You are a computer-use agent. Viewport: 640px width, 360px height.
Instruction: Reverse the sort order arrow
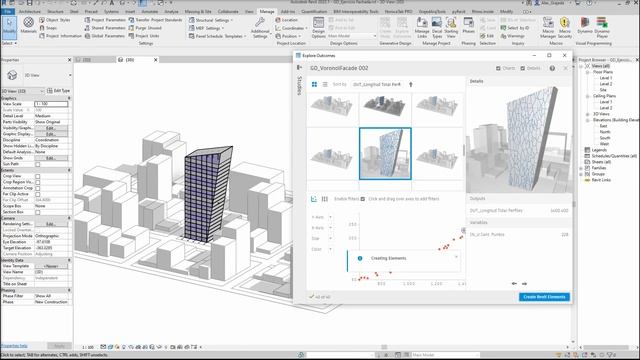point(411,84)
